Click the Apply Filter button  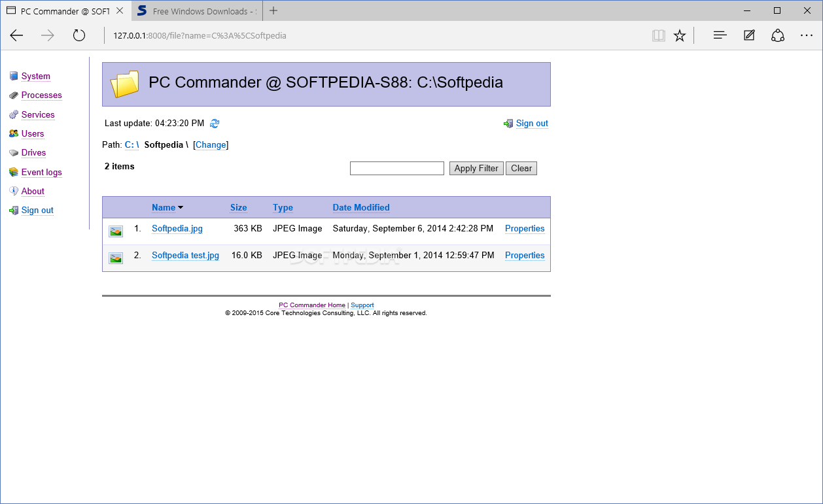click(476, 168)
